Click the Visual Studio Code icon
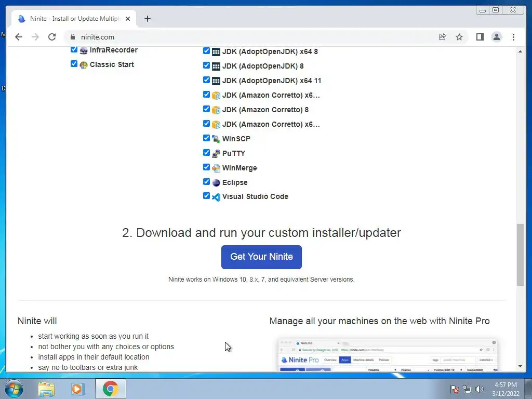This screenshot has width=532, height=399. click(x=216, y=197)
